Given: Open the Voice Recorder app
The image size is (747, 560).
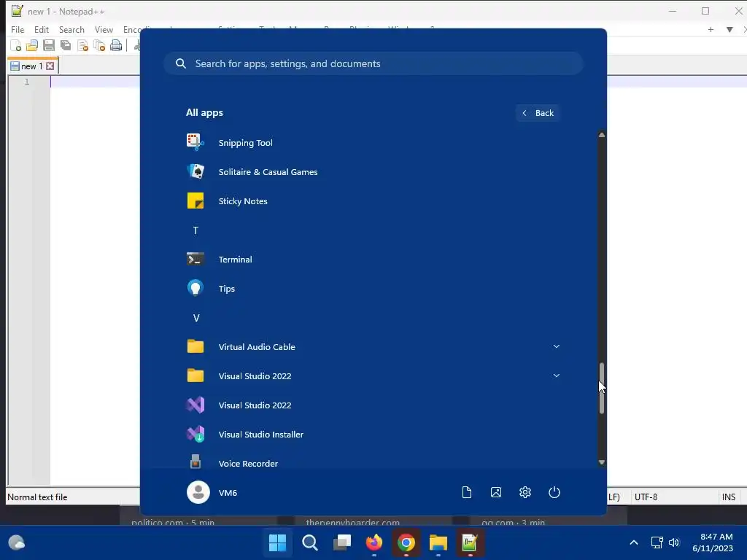Looking at the screenshot, I should coord(373,463).
